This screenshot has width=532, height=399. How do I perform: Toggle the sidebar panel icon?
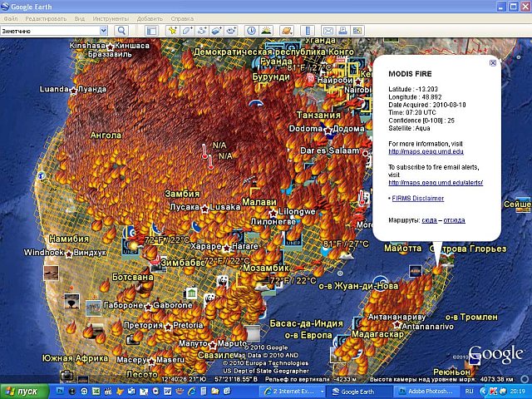coord(151,31)
